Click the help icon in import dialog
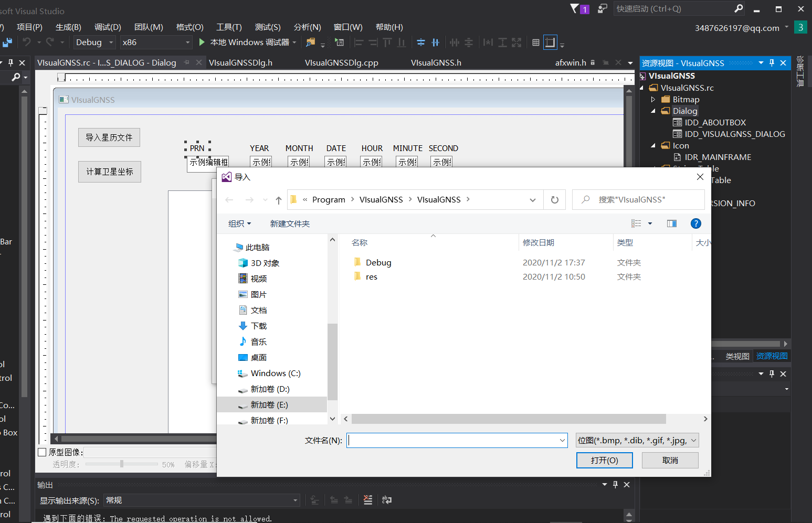812x523 pixels. tap(696, 223)
